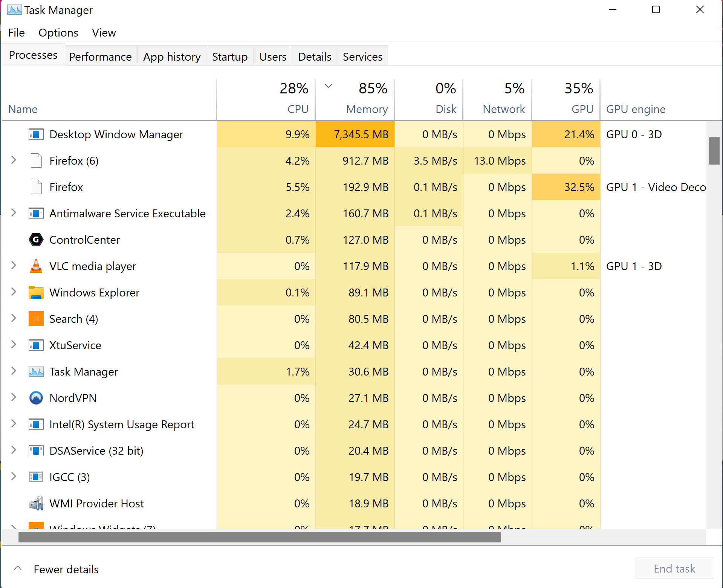
Task: Expand the IGCC (3) process group
Action: [14, 477]
